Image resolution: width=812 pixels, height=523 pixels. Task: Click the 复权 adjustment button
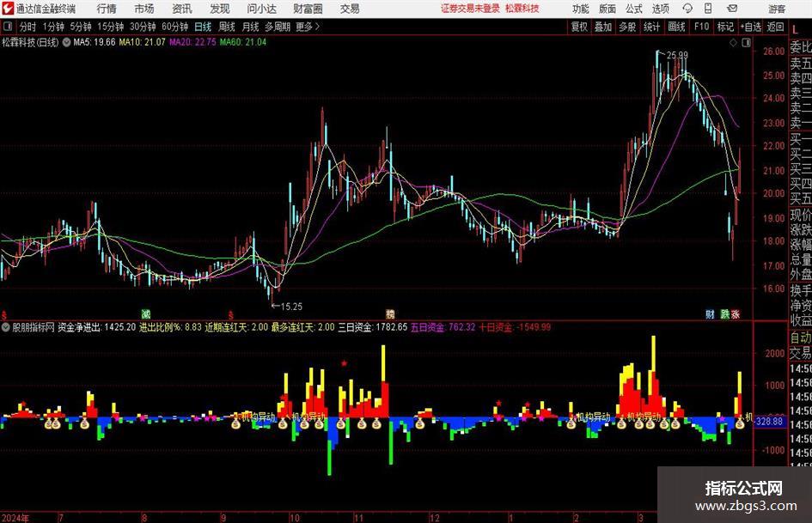(x=579, y=27)
